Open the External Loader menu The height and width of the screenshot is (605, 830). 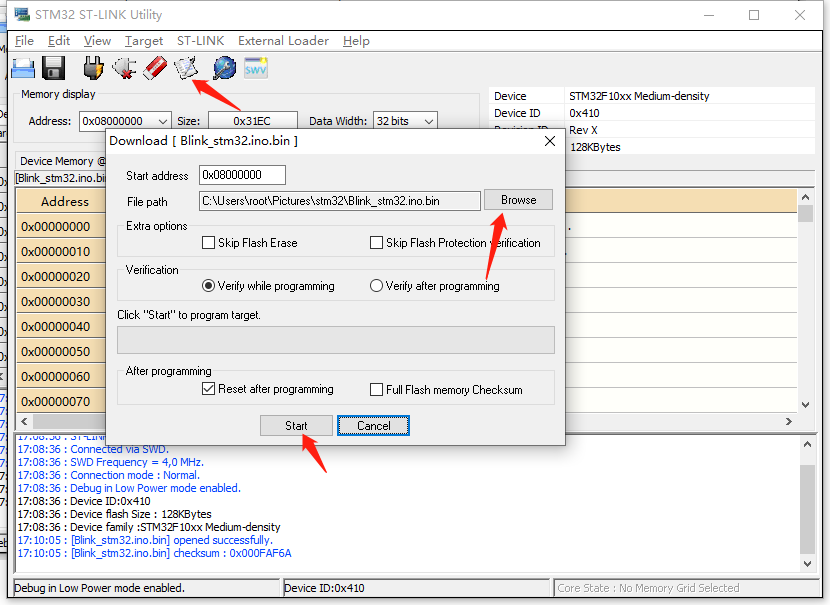point(283,41)
